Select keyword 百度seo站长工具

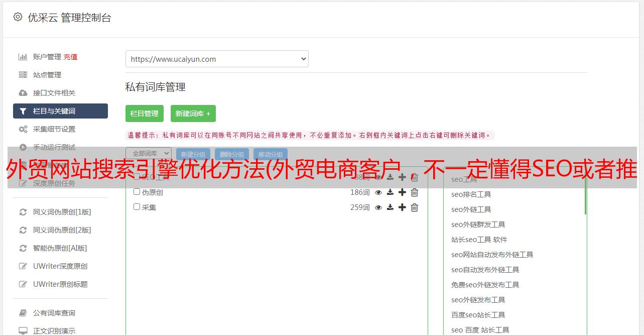pyautogui.click(x=478, y=315)
